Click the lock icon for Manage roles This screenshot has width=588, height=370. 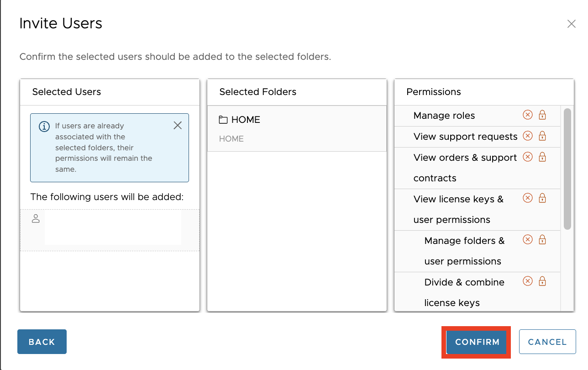point(542,115)
